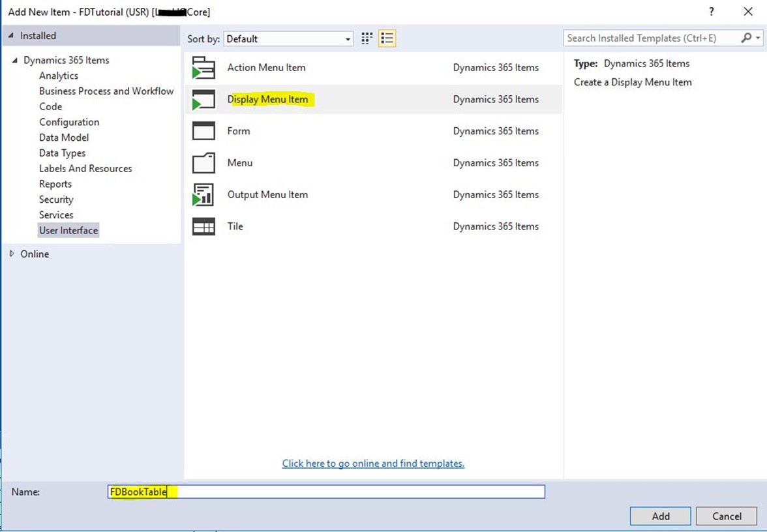Select the Data Model category
The width and height of the screenshot is (767, 532).
pos(64,138)
